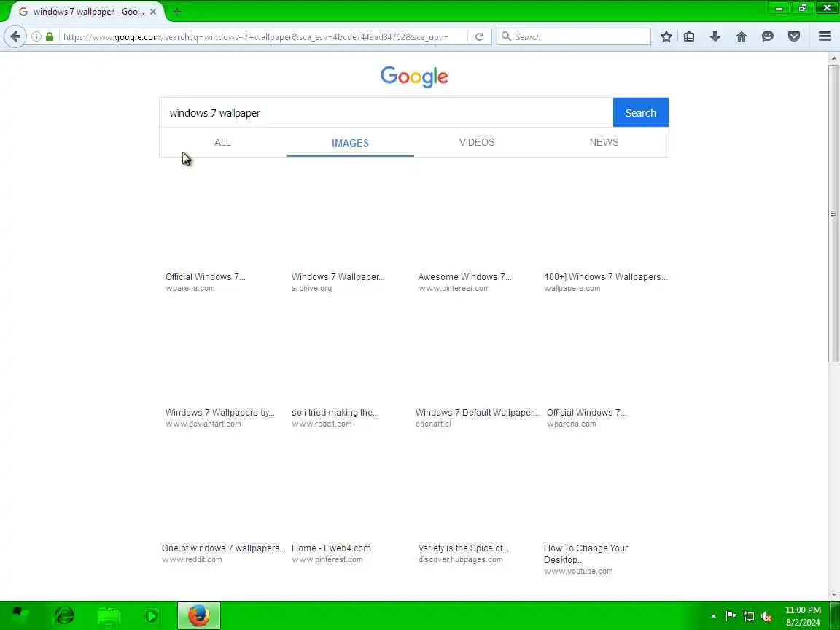
Task: Open the Windows Start button
Action: pos(20,615)
